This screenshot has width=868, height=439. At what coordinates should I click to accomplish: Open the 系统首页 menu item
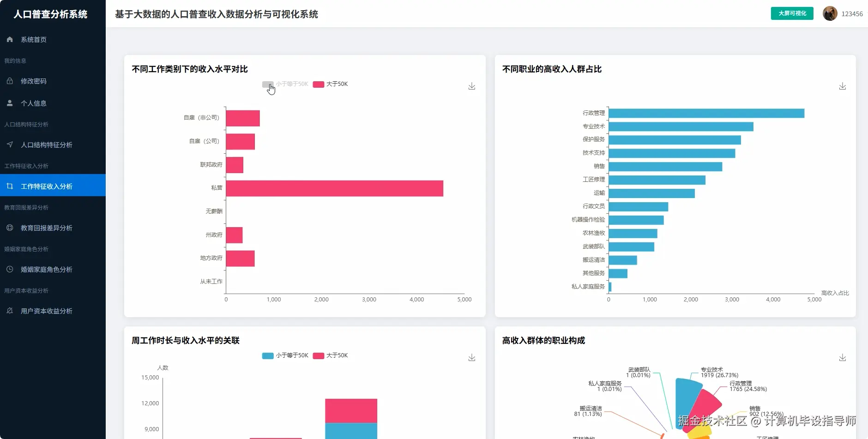(33, 39)
